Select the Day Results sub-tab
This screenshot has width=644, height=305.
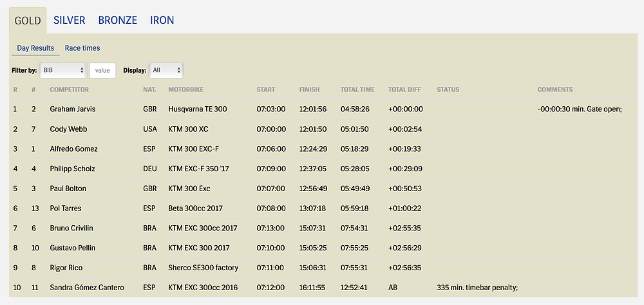point(35,48)
